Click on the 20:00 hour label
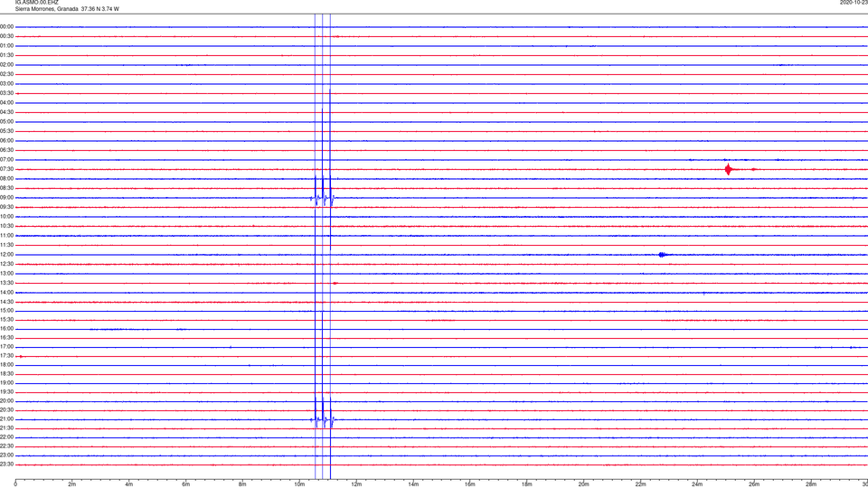The height and width of the screenshot is (488, 868). [x=6, y=401]
